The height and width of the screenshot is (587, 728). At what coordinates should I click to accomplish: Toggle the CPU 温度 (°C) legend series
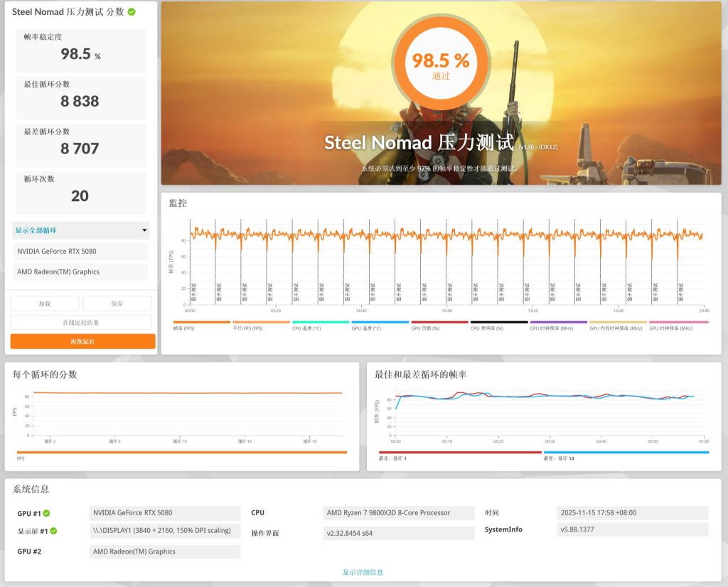306,328
